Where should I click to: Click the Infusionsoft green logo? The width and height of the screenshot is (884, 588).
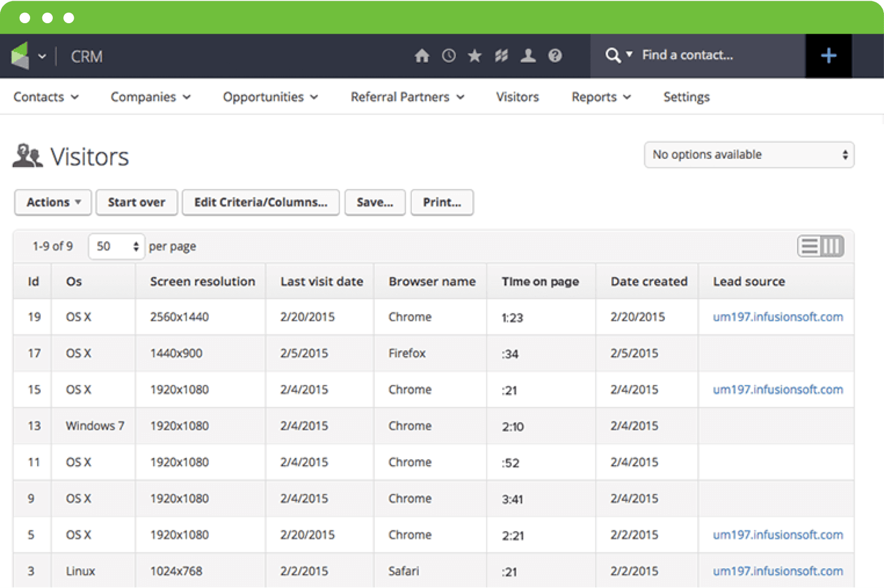coord(20,56)
